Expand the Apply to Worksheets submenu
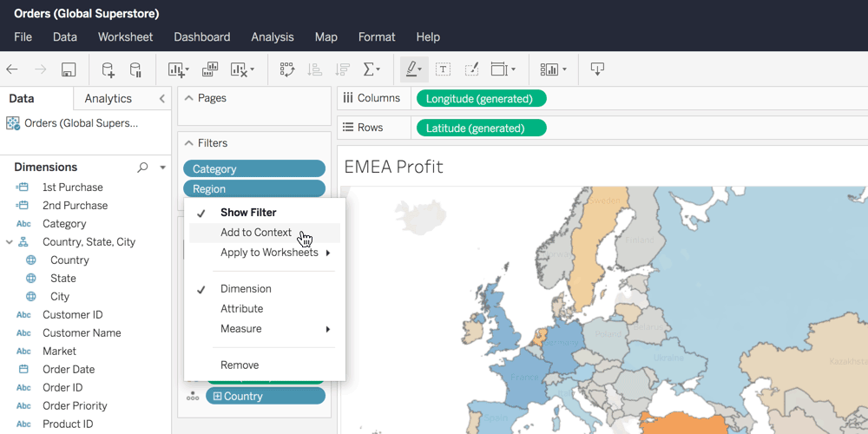The height and width of the screenshot is (434, 868). [269, 253]
